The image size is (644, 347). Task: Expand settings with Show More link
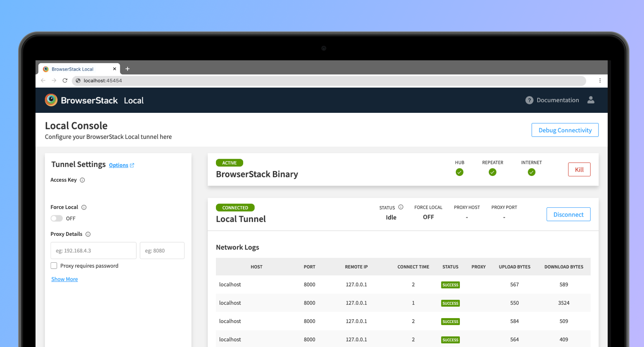64,279
